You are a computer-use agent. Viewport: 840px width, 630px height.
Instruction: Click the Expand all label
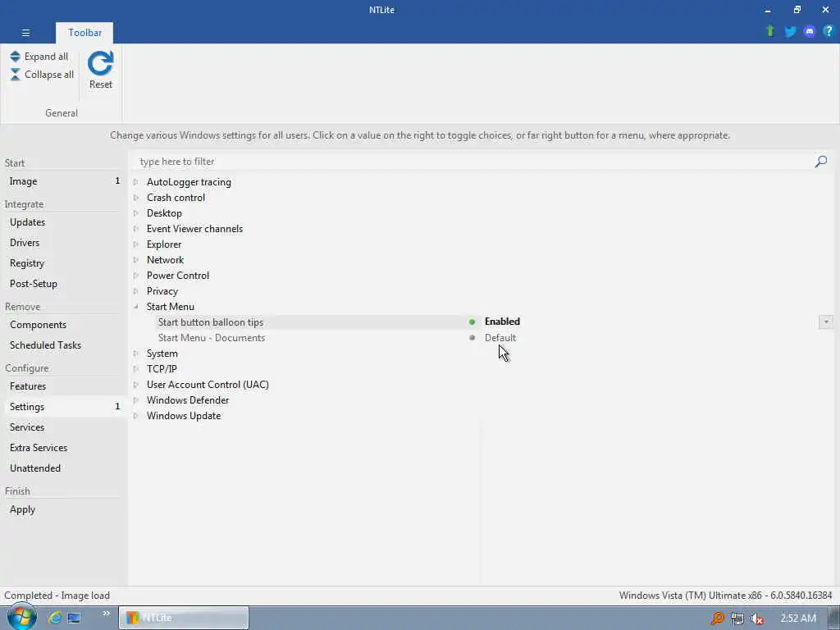click(46, 57)
